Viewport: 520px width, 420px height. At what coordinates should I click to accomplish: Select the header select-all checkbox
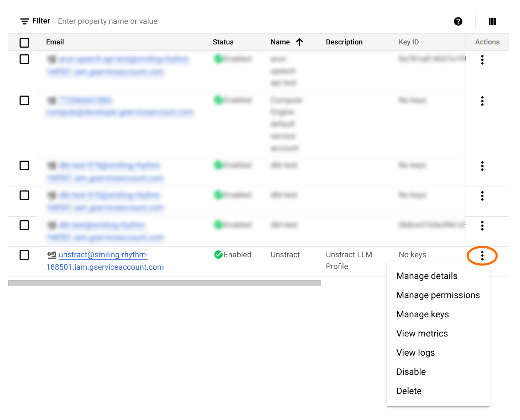(24, 43)
